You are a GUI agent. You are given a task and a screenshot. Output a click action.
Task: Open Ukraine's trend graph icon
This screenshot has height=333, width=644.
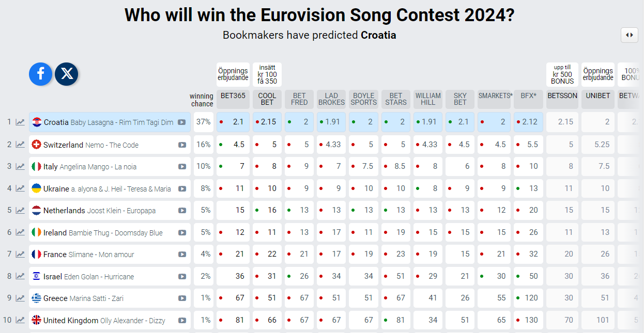20,188
